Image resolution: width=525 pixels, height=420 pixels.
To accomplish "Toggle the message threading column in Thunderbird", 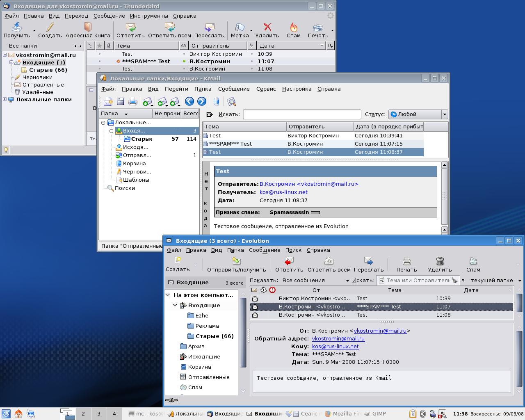I will pyautogui.click(x=91, y=46).
